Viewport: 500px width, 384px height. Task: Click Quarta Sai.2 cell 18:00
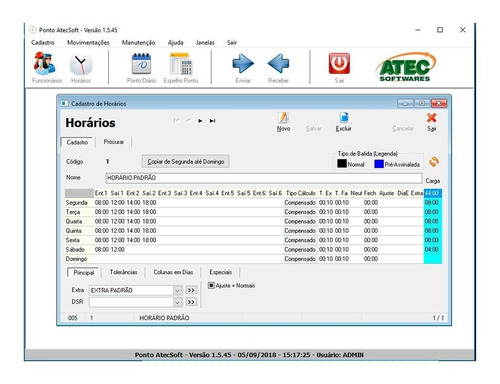(x=149, y=221)
